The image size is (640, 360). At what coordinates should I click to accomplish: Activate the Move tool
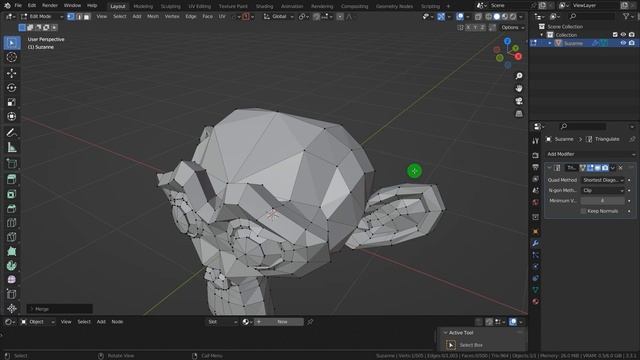(x=12, y=73)
